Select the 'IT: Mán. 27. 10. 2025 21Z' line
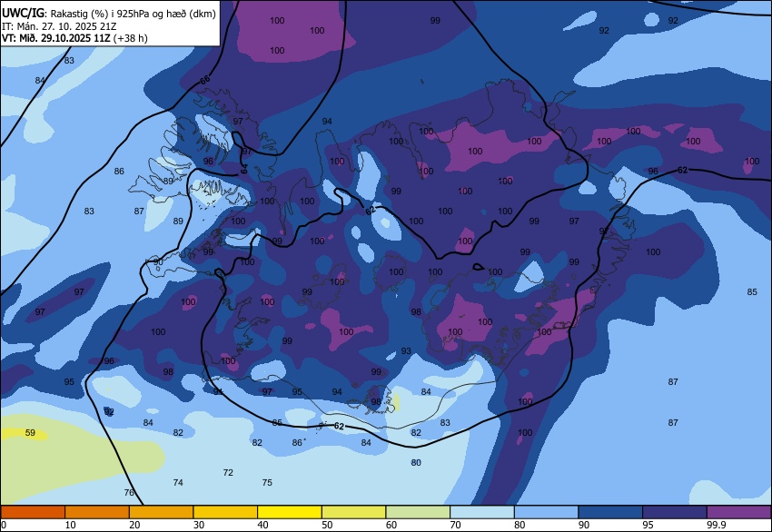 (59, 26)
